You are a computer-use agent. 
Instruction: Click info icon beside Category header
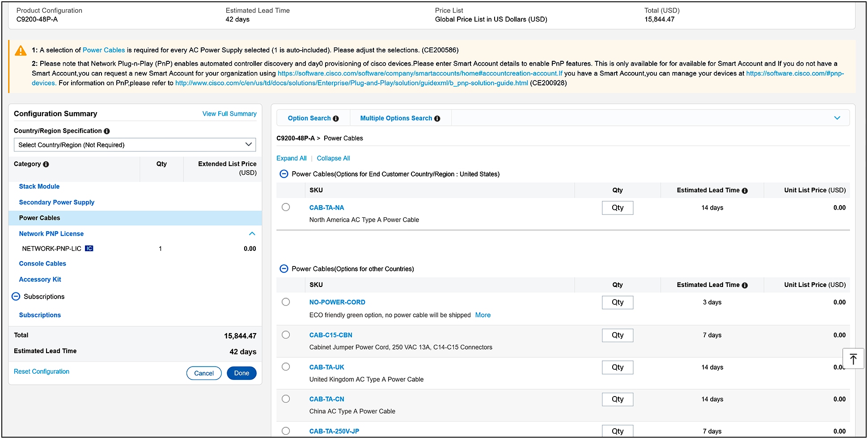coord(46,164)
